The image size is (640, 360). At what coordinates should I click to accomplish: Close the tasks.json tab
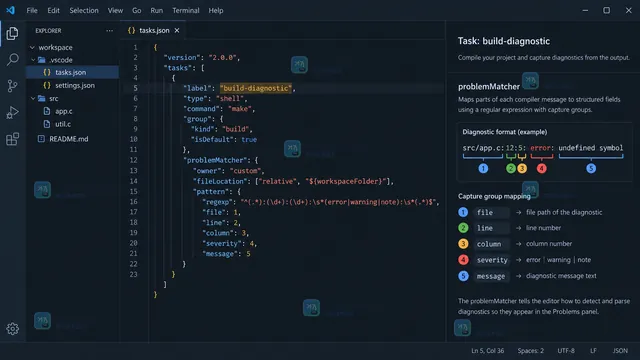[177, 30]
